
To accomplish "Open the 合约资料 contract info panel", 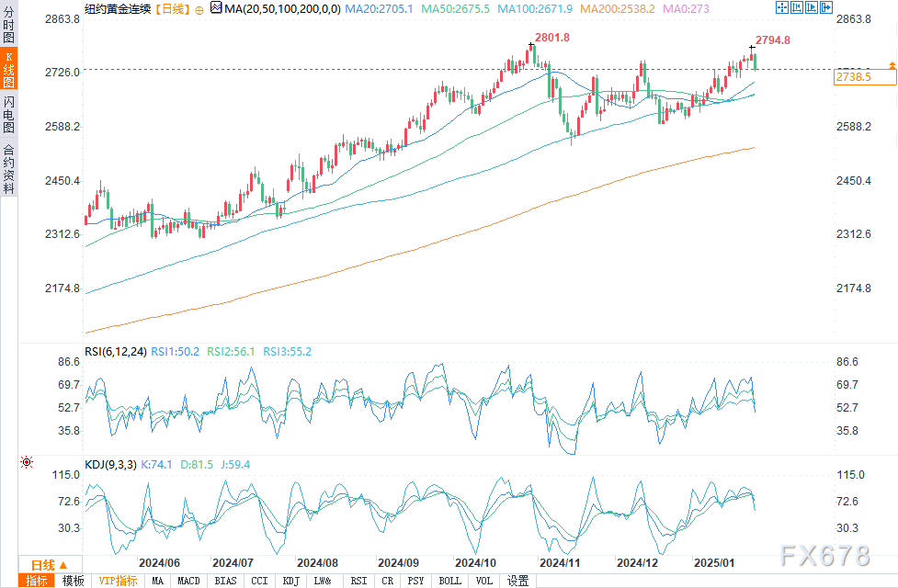I will point(8,168).
